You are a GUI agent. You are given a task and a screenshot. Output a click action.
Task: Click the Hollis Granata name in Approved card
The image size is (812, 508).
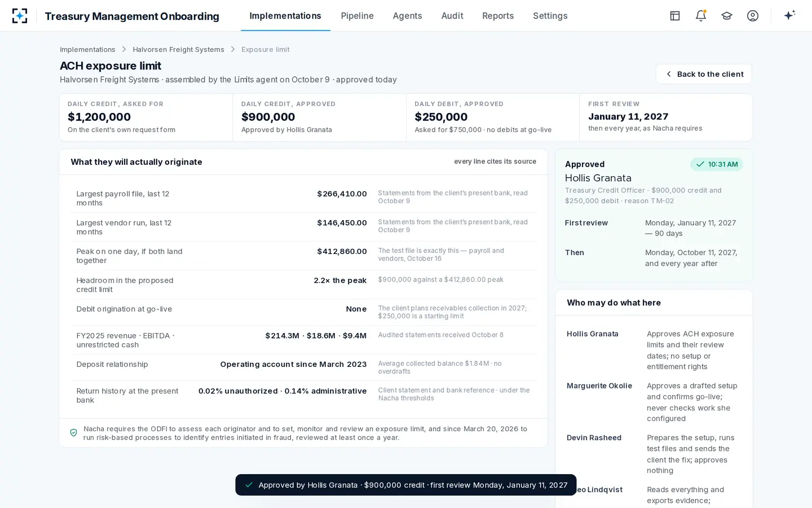(x=598, y=178)
